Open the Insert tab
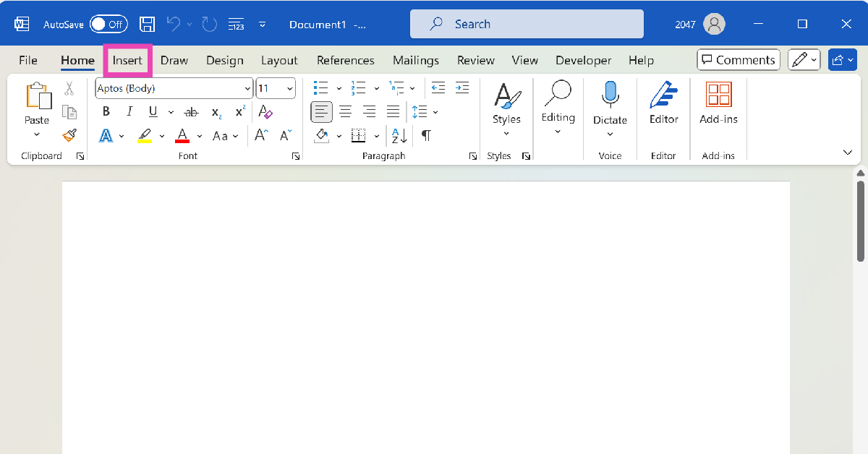868x454 pixels. 127,60
